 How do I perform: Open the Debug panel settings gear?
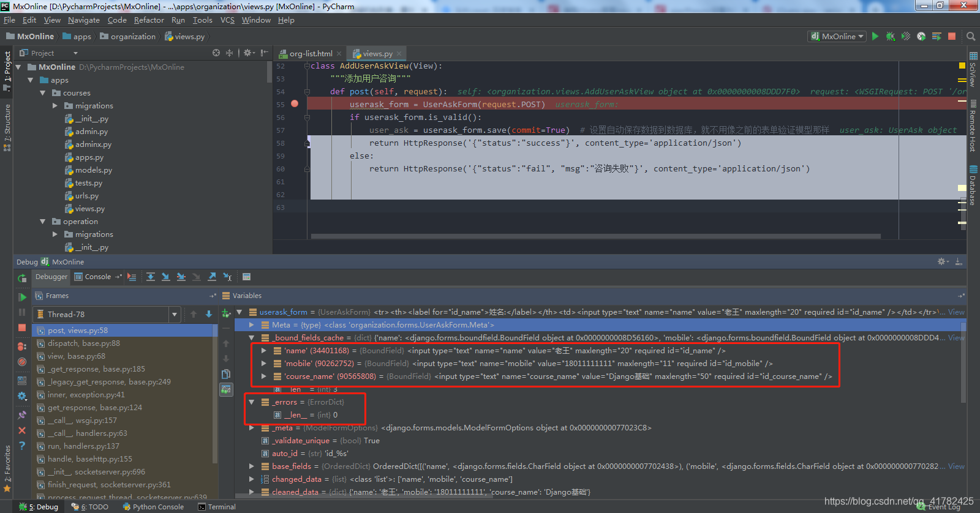(943, 261)
